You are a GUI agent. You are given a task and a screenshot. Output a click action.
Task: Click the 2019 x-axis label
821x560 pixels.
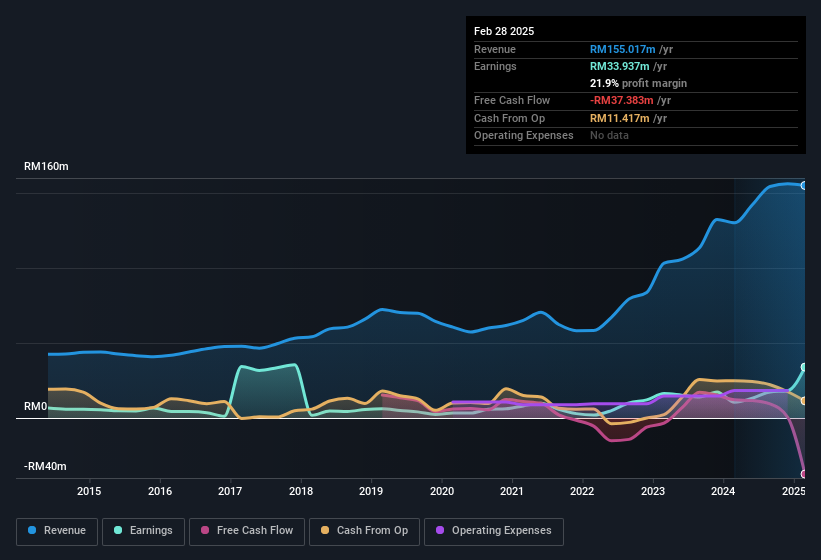click(x=371, y=491)
